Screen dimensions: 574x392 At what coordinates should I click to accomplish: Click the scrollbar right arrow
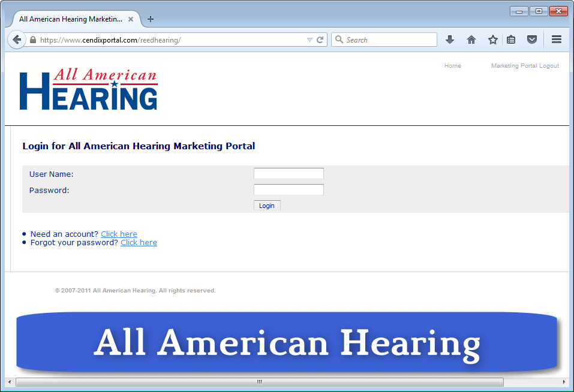[x=564, y=382]
